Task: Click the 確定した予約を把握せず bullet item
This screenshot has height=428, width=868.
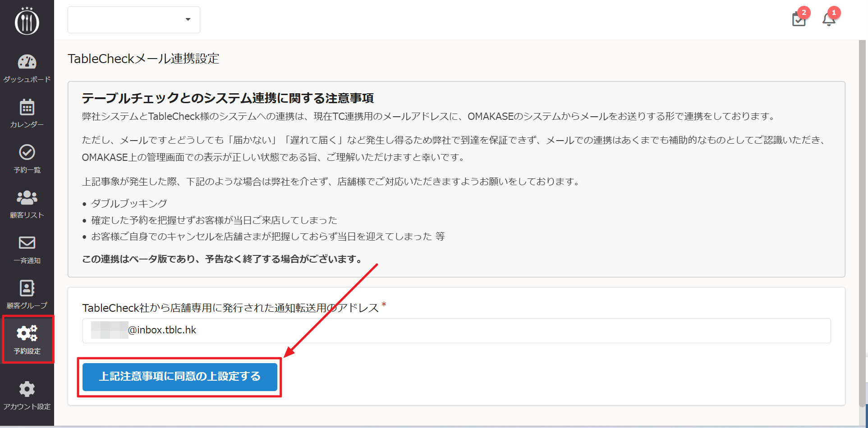Action: 214,220
